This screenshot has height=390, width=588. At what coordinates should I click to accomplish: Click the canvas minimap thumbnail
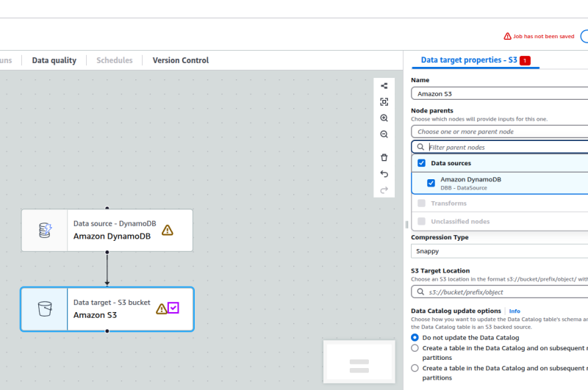(359, 362)
